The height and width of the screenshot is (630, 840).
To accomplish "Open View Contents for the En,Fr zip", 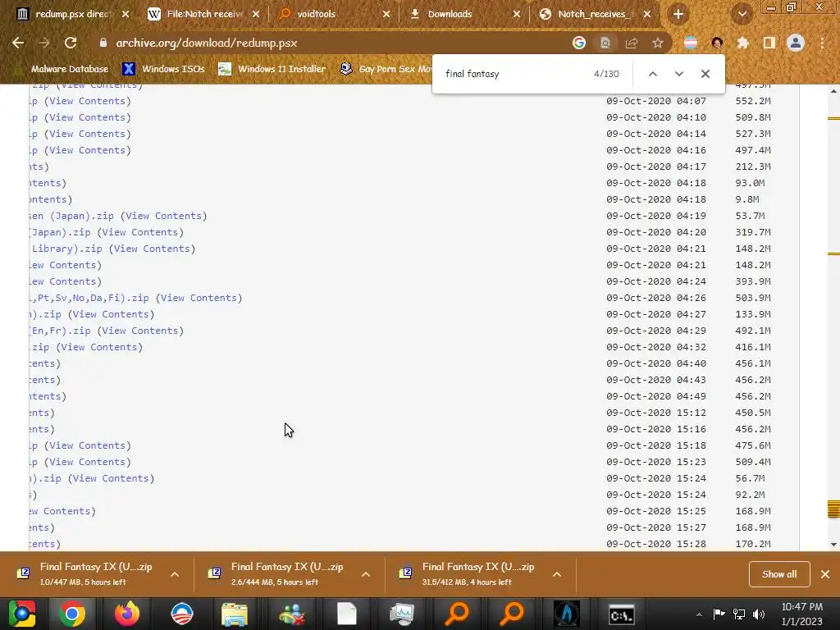I will coord(139,331).
